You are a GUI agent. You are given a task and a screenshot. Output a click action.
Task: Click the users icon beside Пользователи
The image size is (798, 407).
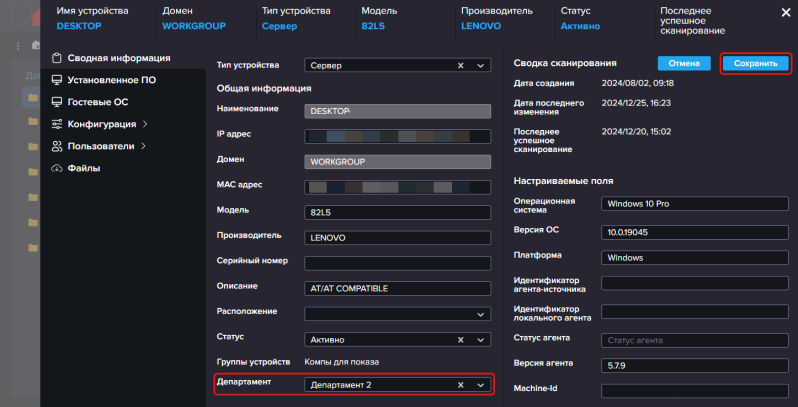(x=57, y=146)
